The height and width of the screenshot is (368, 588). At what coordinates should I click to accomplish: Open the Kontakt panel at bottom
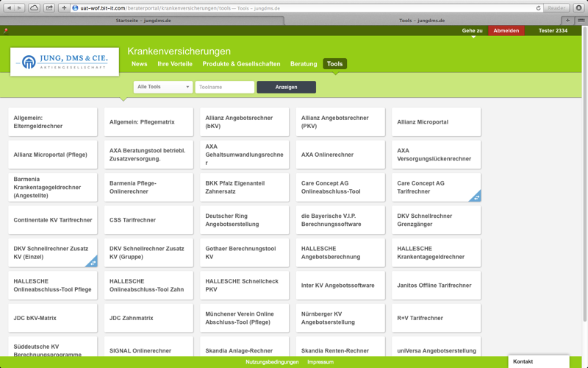(539, 361)
